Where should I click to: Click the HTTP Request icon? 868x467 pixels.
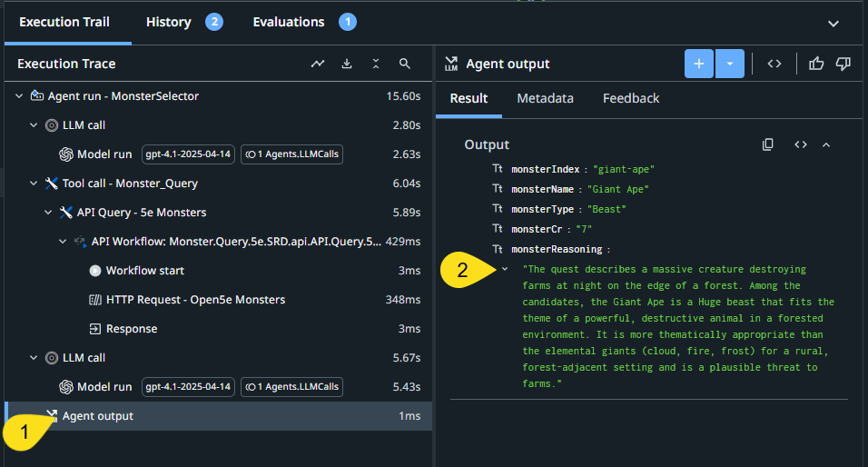coord(95,300)
